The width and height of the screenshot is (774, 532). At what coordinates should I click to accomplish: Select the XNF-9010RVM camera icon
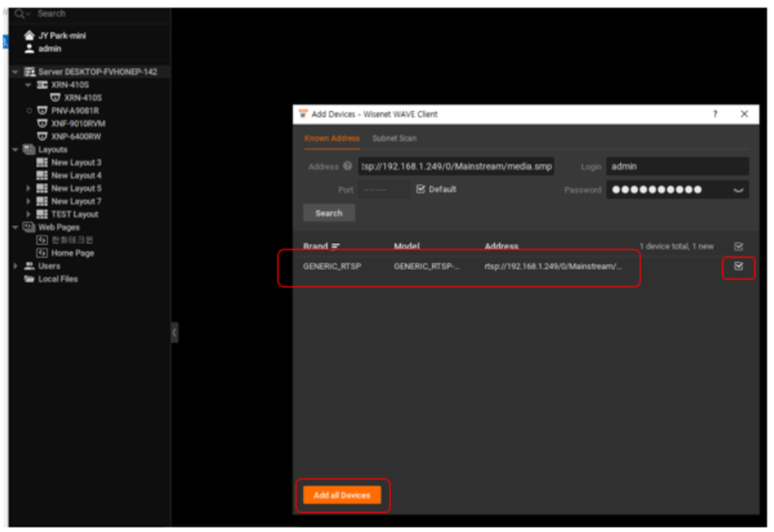42,124
